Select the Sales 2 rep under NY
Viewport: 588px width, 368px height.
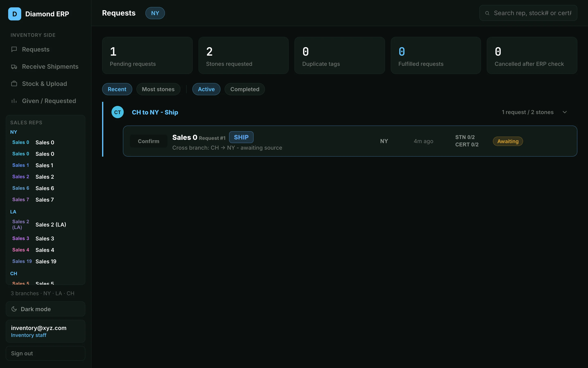pos(46,177)
